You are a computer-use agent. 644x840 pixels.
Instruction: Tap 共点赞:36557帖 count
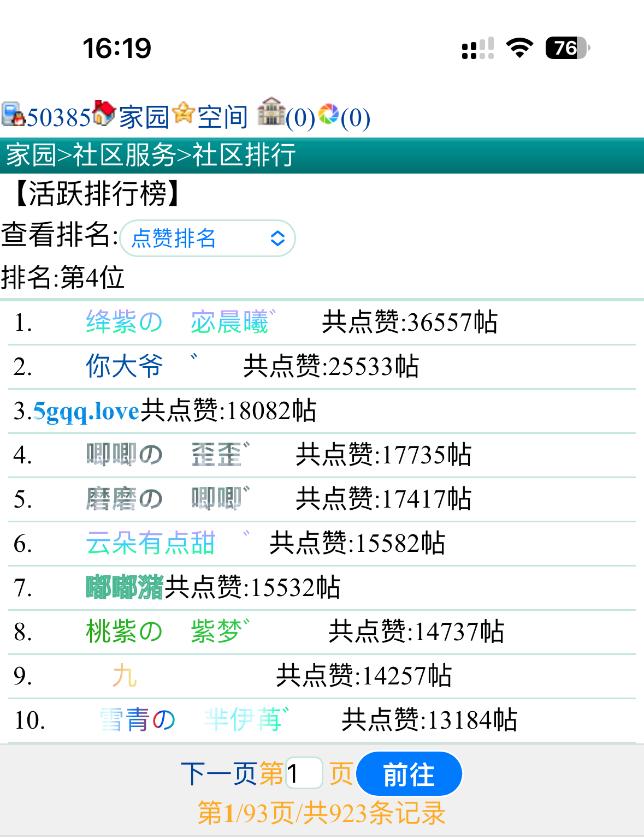[x=410, y=322]
